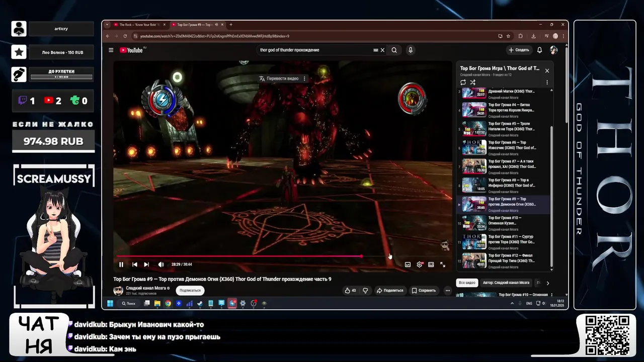Skip to next video in player
The width and height of the screenshot is (644, 362).
[146, 264]
